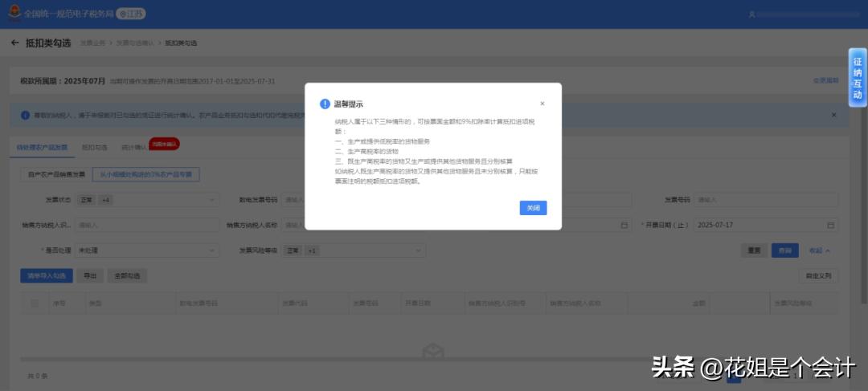Open the 征纳互动 side panel
The width and height of the screenshot is (868, 391).
pyautogui.click(x=858, y=78)
